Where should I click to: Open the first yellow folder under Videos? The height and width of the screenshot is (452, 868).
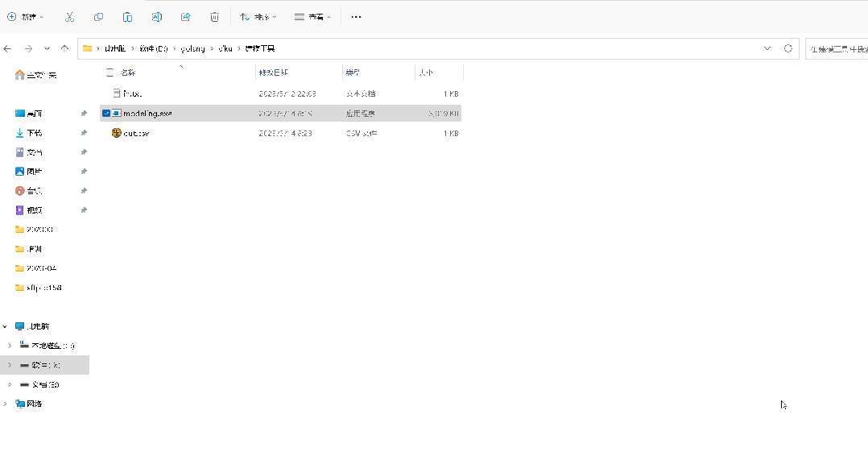click(x=34, y=230)
